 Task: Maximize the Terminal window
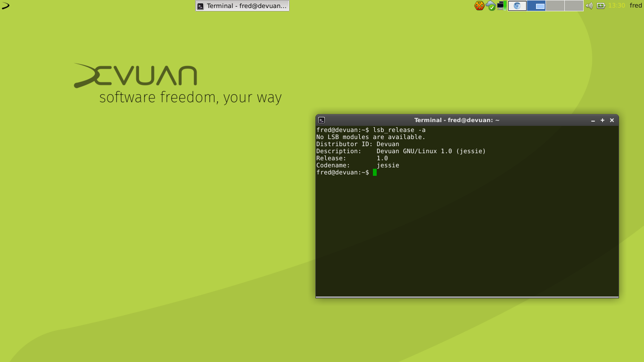point(602,120)
